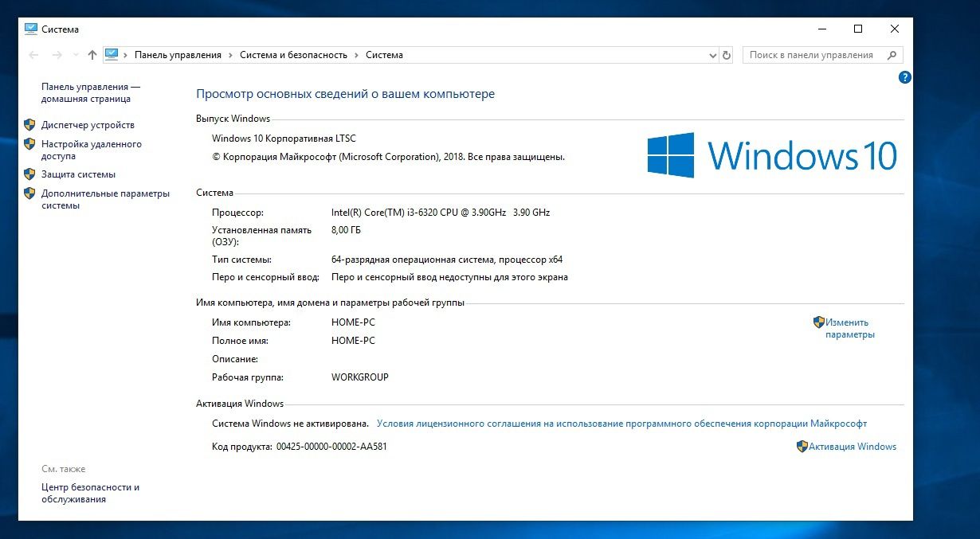
Task: Click 'Изменить параметры' link
Action: coord(849,329)
